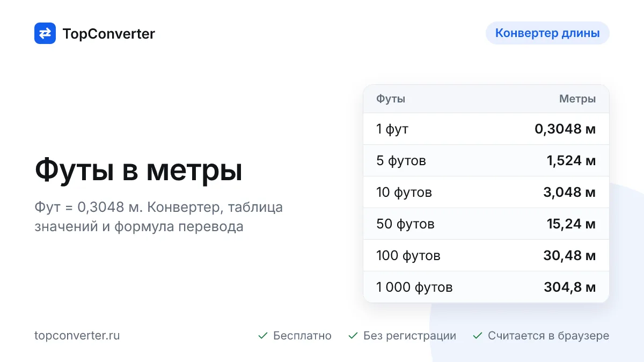The image size is (644, 362).
Task: Click the checkmark next to Без регистрации
Action: tap(353, 336)
